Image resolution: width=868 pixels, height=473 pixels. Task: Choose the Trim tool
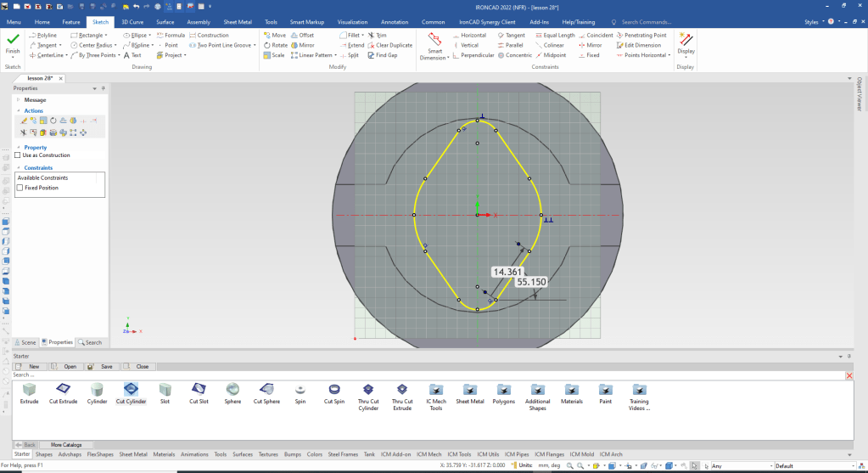point(376,35)
